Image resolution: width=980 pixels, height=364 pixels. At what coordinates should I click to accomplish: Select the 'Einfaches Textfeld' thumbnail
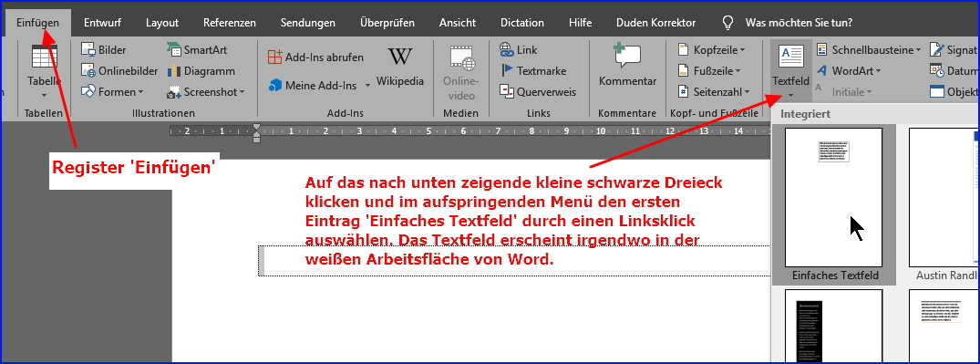coord(834,198)
